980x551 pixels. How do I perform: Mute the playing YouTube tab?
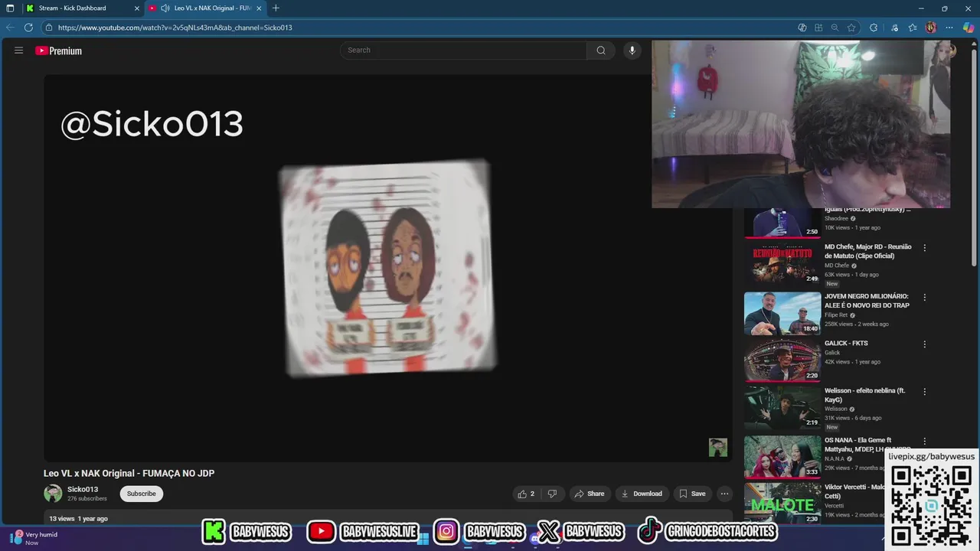click(x=165, y=8)
